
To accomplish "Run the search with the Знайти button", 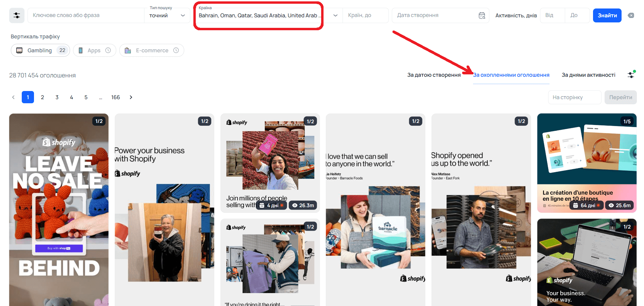I will pos(607,15).
